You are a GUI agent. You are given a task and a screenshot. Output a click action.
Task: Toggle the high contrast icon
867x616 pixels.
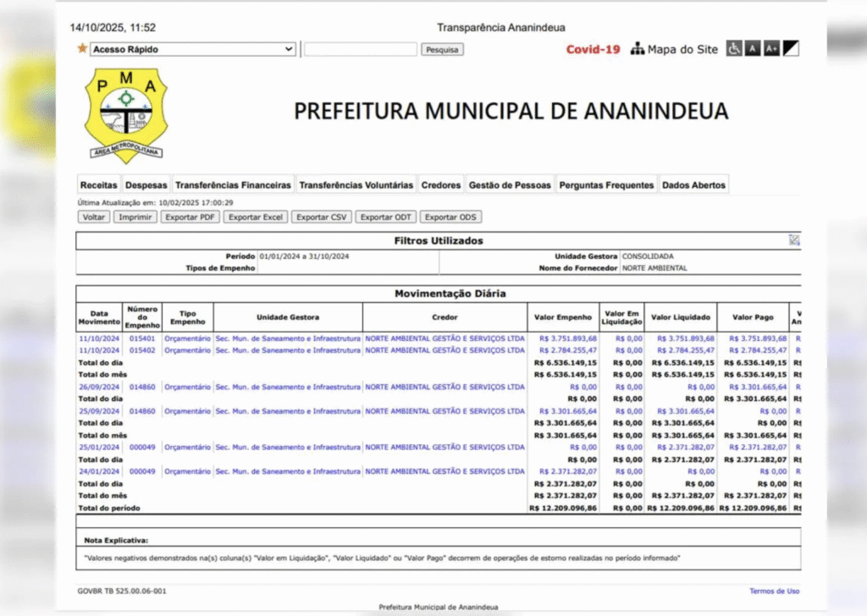[x=791, y=49]
